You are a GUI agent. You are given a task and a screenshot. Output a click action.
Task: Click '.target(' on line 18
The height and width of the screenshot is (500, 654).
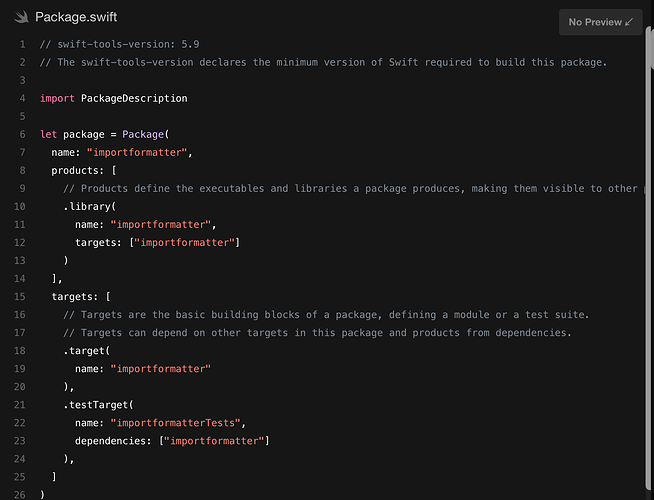pyautogui.click(x=87, y=351)
